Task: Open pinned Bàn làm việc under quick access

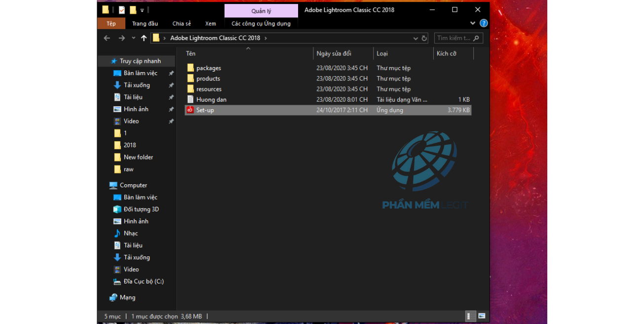Action: click(140, 73)
